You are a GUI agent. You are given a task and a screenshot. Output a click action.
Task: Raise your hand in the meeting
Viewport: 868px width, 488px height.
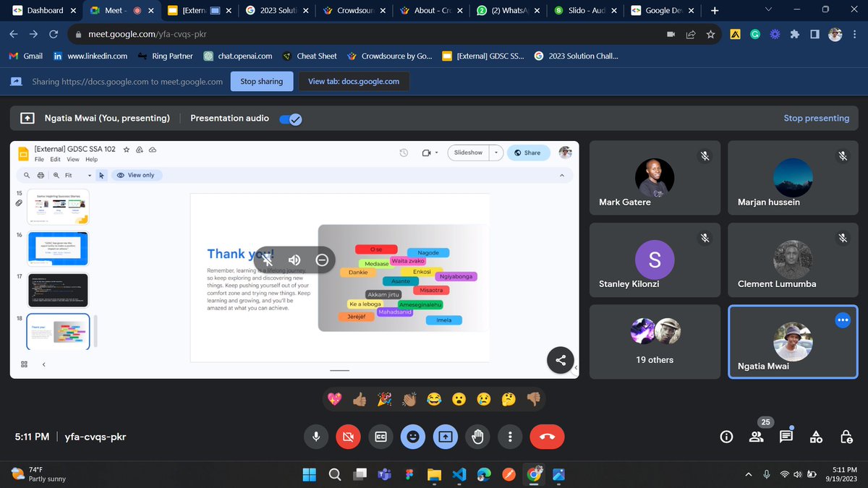478,437
